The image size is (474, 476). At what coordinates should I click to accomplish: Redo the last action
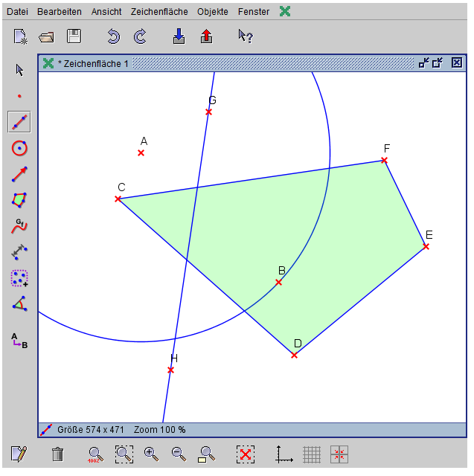click(140, 36)
